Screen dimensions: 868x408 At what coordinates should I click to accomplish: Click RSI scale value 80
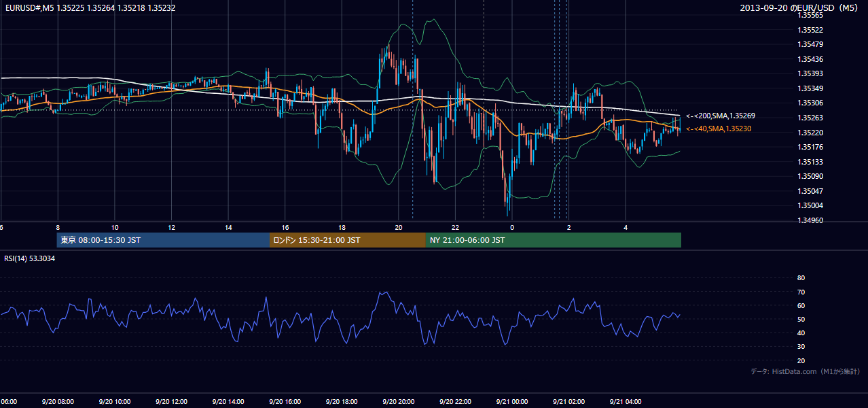point(801,278)
